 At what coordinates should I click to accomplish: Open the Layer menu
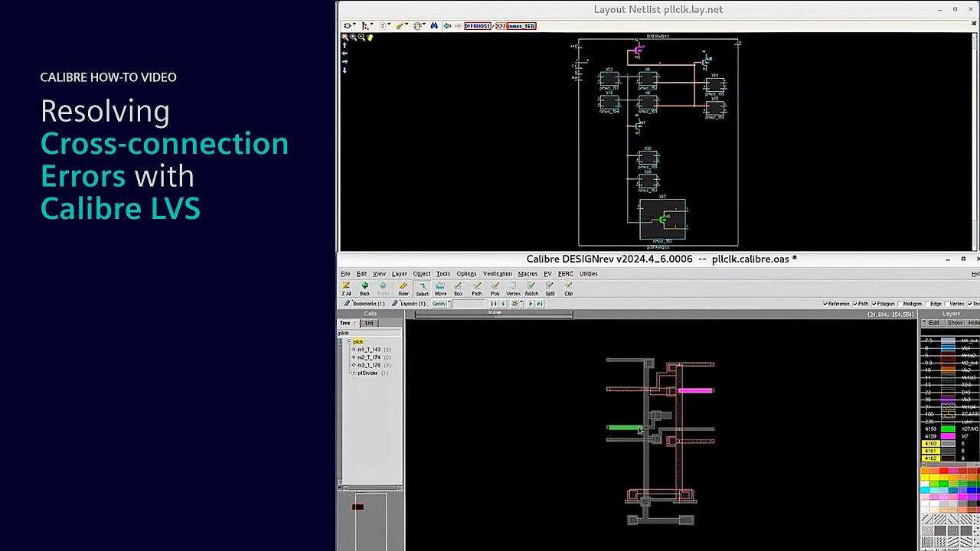[400, 274]
